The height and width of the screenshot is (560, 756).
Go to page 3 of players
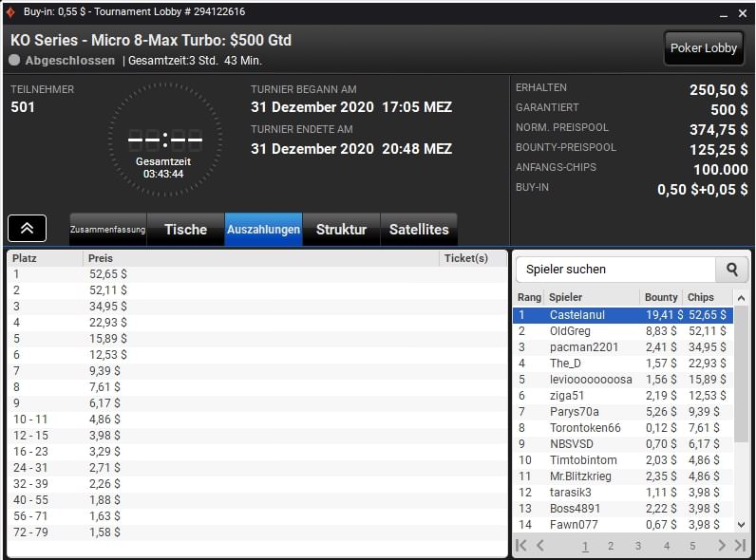point(638,546)
